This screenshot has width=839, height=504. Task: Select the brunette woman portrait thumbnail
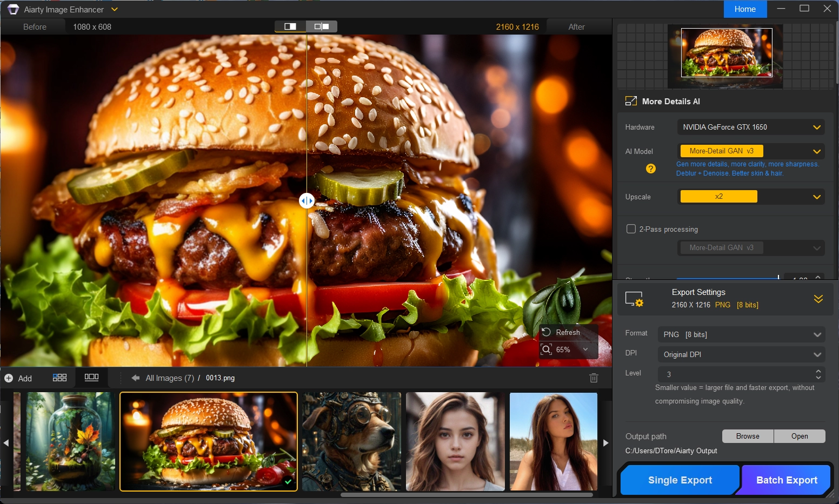pos(455,441)
